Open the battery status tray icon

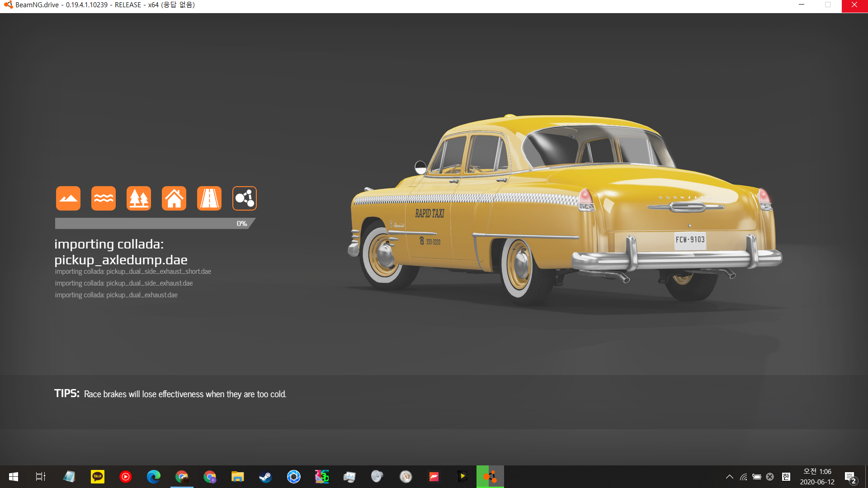point(757,477)
